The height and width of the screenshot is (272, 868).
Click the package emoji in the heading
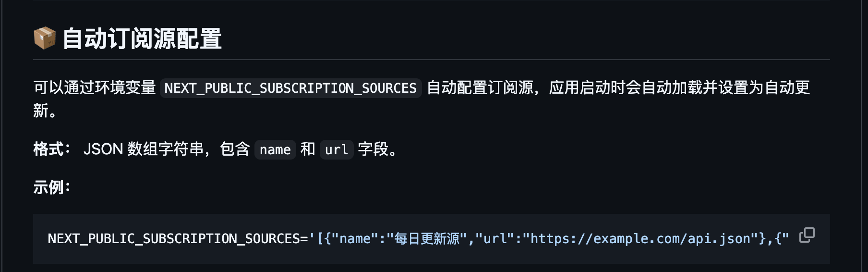pyautogui.click(x=45, y=38)
